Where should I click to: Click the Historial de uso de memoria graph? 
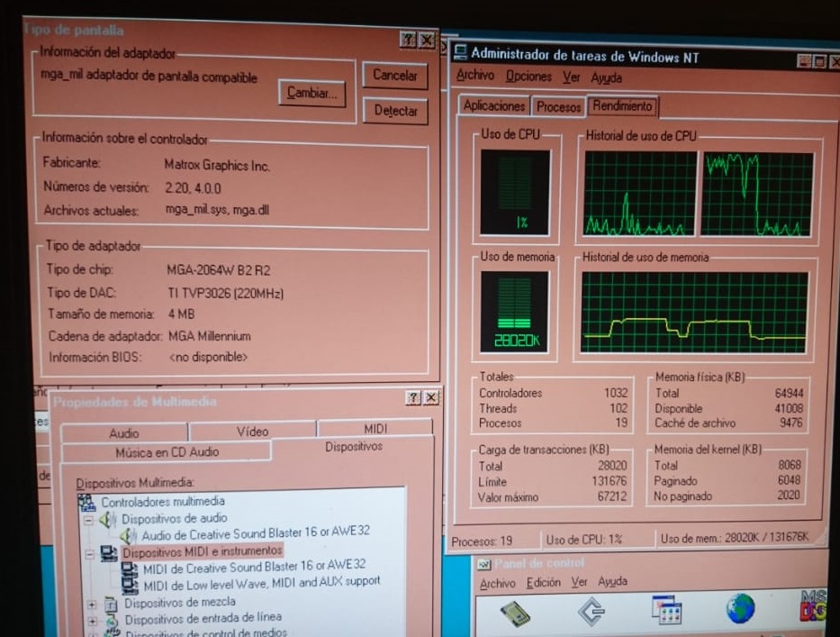pos(694,312)
